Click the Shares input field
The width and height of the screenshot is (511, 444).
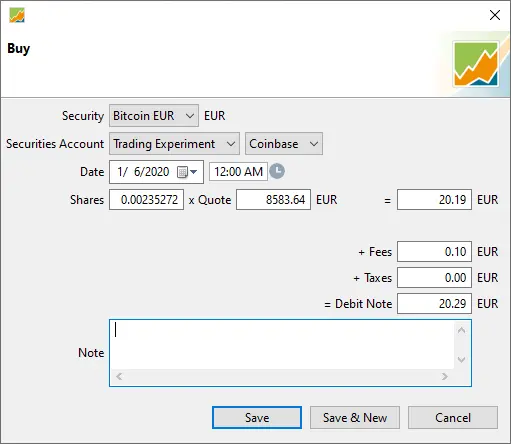click(146, 200)
